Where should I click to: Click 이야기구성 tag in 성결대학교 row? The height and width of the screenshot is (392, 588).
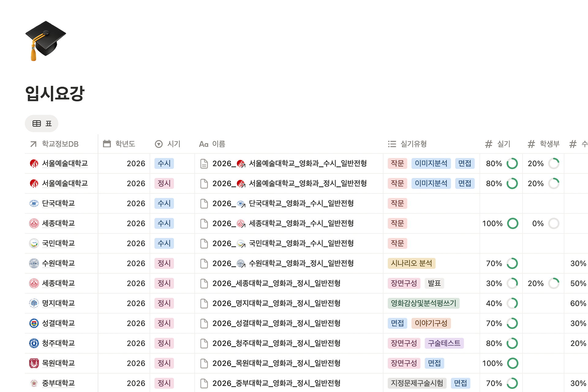coord(431,323)
